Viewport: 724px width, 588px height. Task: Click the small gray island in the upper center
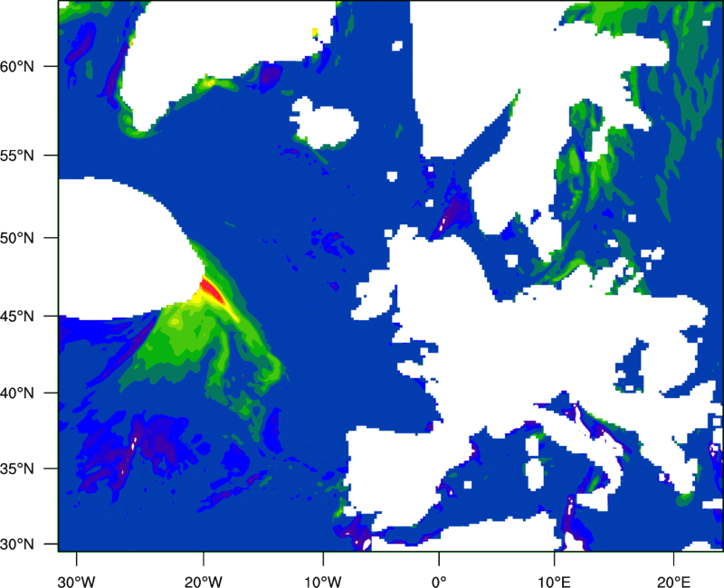(322, 121)
